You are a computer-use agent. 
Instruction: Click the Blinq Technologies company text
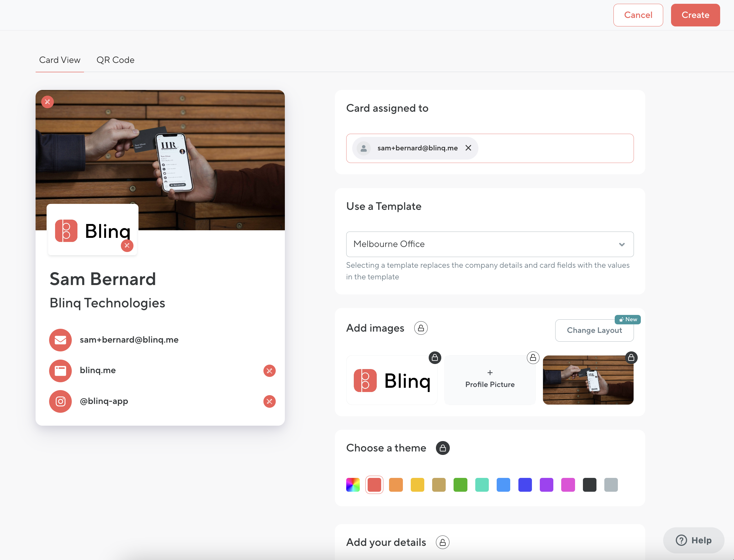(107, 303)
